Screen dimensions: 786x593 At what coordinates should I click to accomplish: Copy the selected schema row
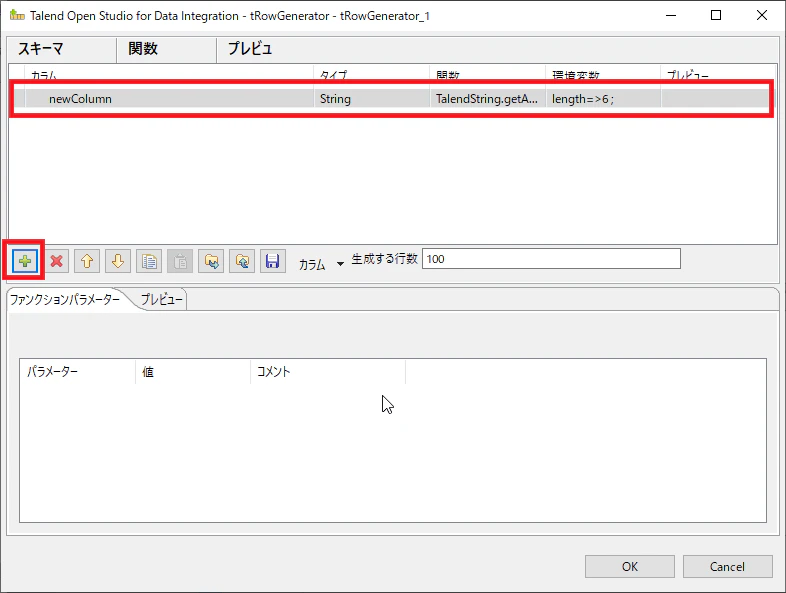(149, 261)
